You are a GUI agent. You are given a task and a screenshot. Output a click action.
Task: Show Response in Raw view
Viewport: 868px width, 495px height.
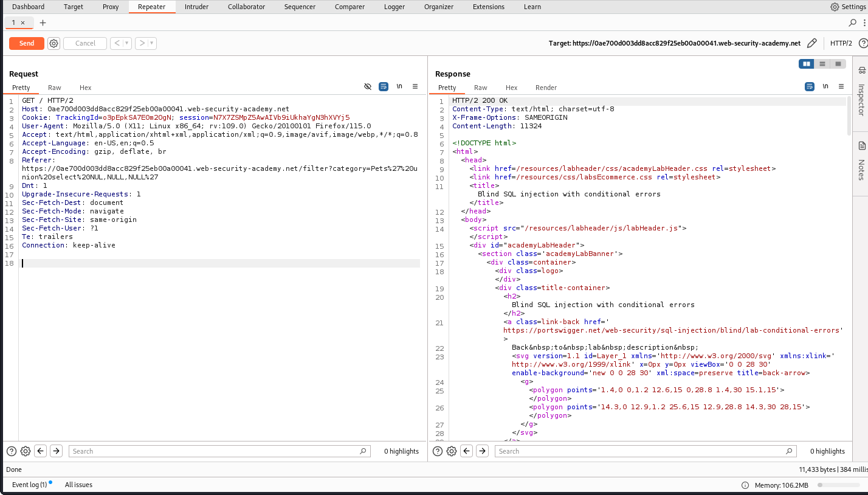click(481, 88)
